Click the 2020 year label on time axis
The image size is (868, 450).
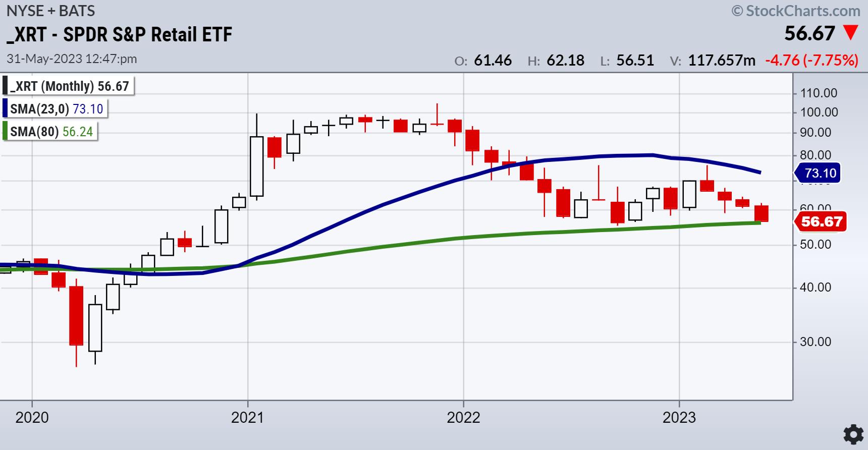32,417
